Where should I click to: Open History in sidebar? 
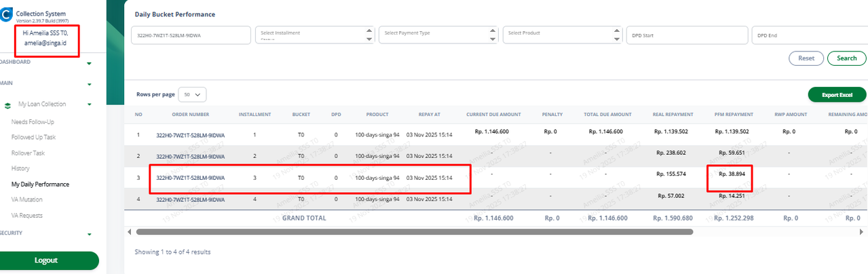(20, 168)
